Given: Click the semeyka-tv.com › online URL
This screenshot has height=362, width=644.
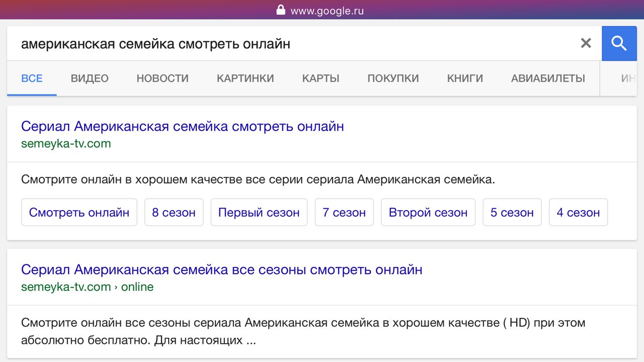Looking at the screenshot, I should [87, 287].
